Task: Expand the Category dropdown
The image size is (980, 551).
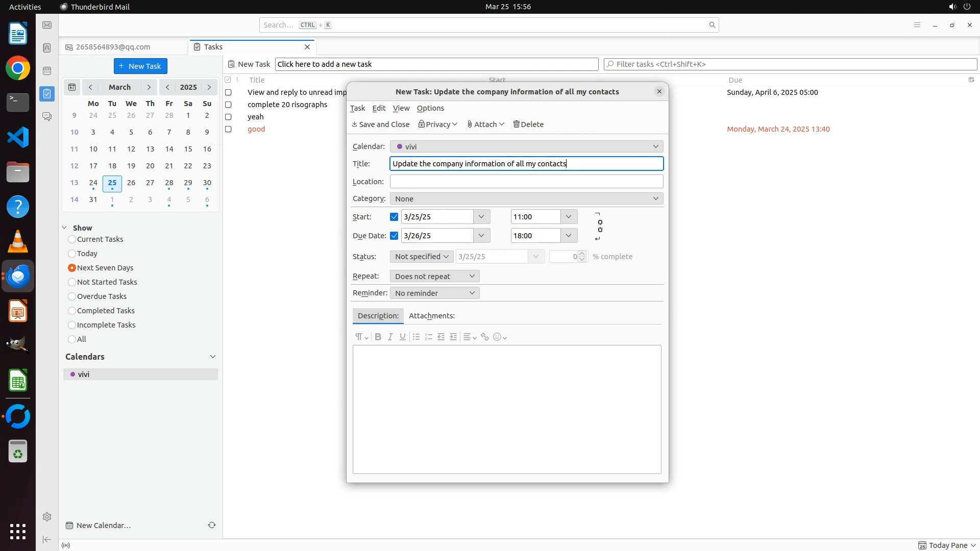Action: pyautogui.click(x=526, y=198)
